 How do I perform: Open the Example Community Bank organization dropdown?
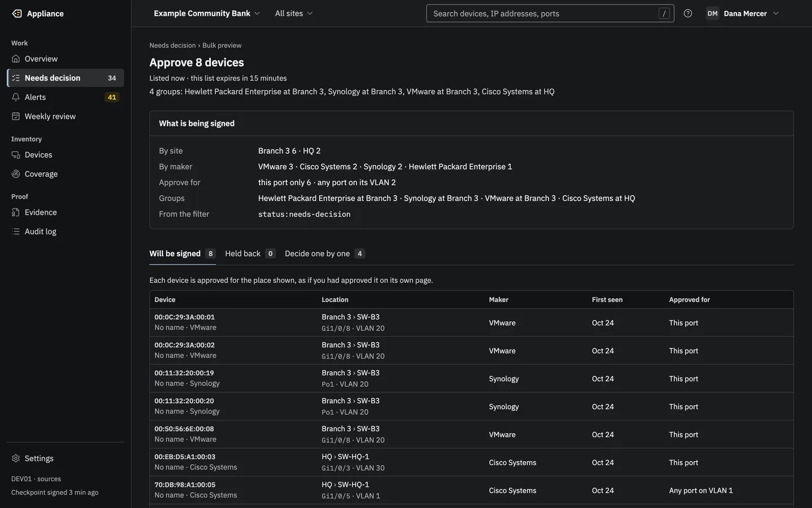[207, 14]
